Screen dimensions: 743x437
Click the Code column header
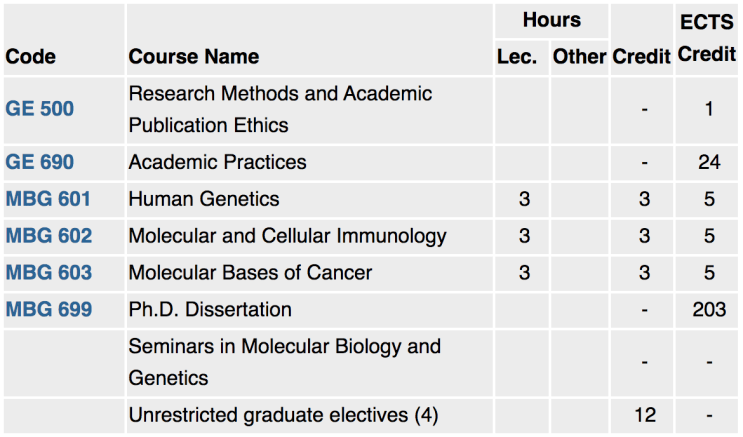coord(31,57)
